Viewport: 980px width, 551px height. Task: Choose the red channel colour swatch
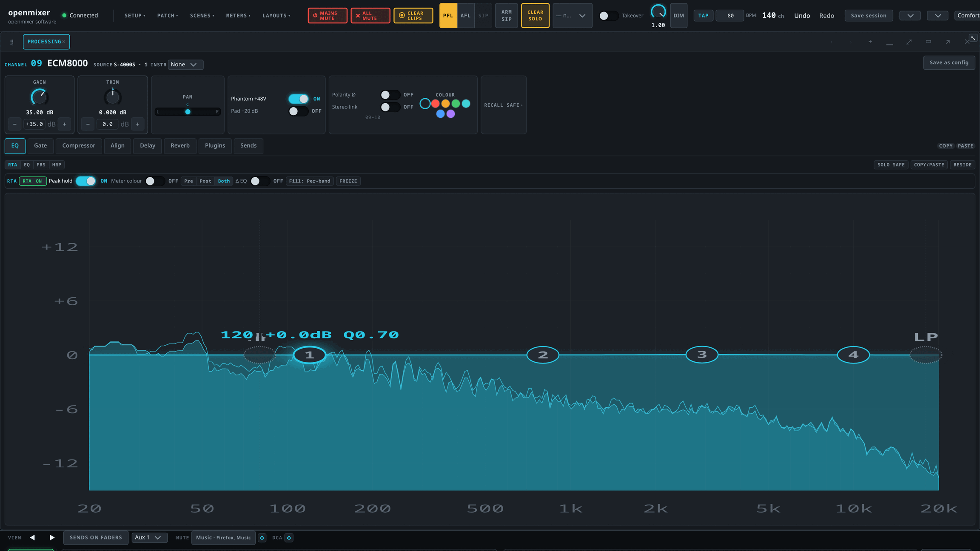(435, 104)
